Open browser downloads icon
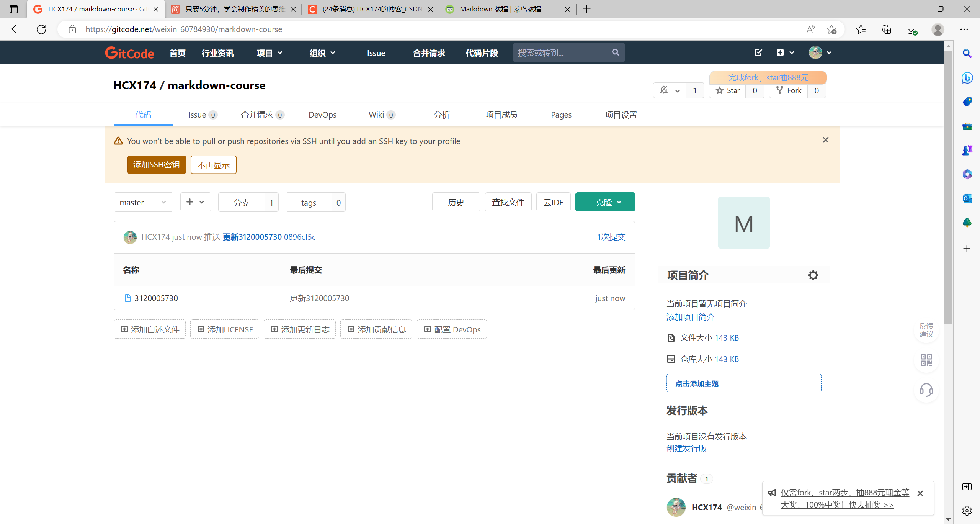980x524 pixels. pos(912,29)
